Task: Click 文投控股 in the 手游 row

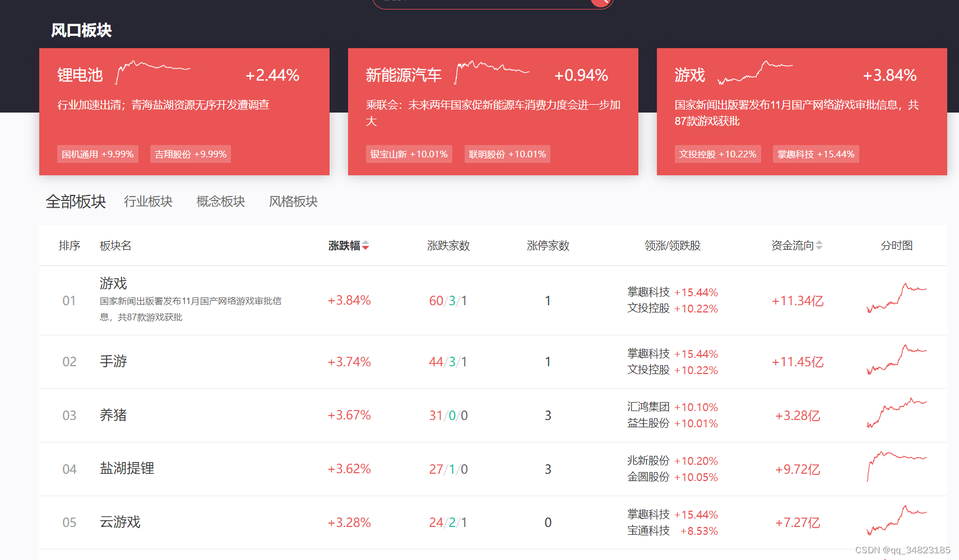Action: click(x=648, y=370)
